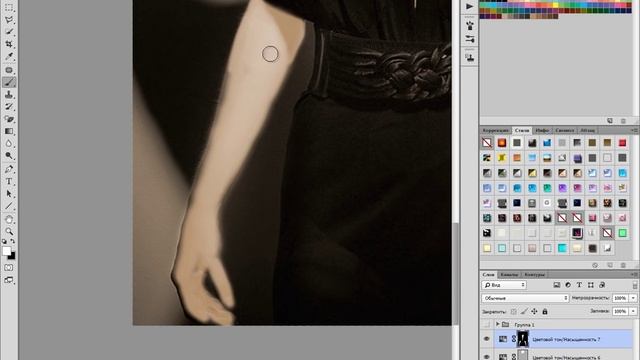Apply the bright green style preset
640x360 pixels.
pos(622,233)
